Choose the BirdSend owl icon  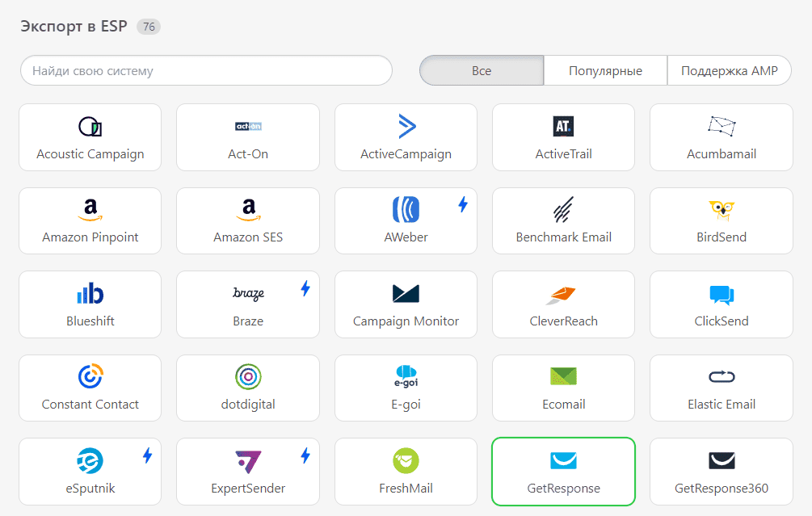pos(721,210)
